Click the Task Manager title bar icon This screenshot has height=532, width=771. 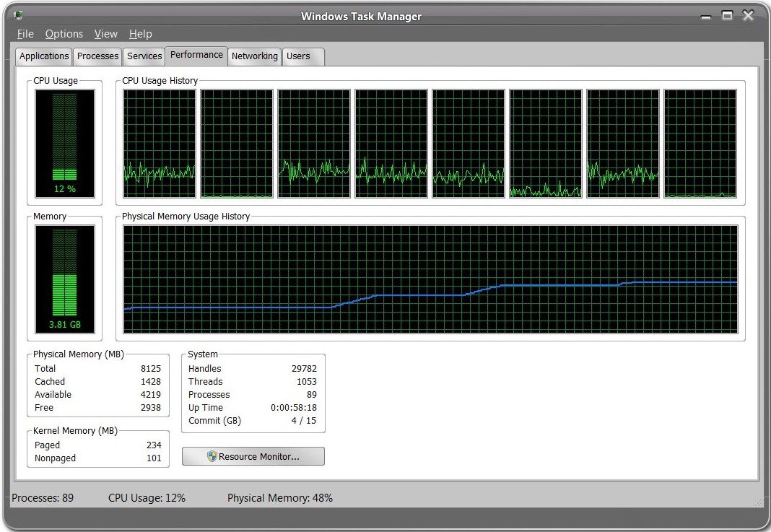[x=17, y=15]
